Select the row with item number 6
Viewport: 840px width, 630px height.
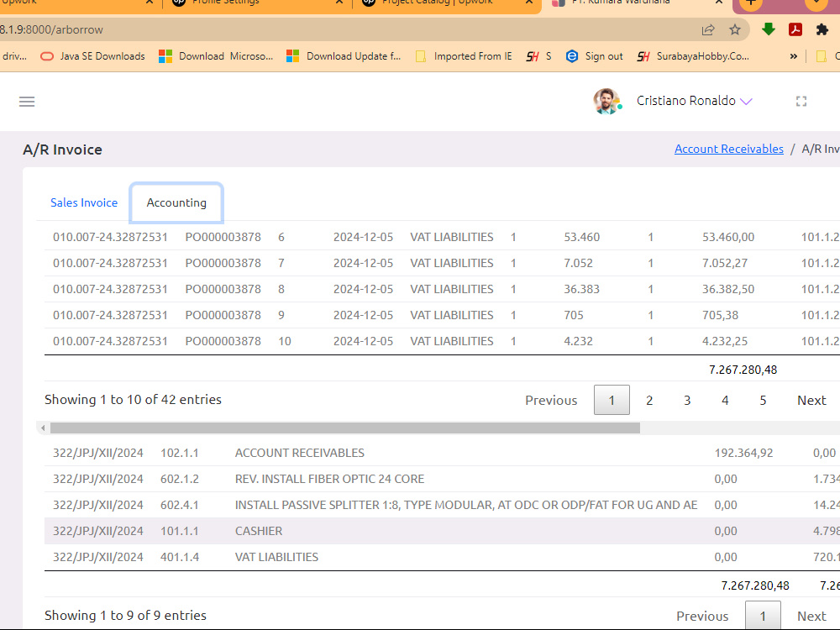pos(442,237)
